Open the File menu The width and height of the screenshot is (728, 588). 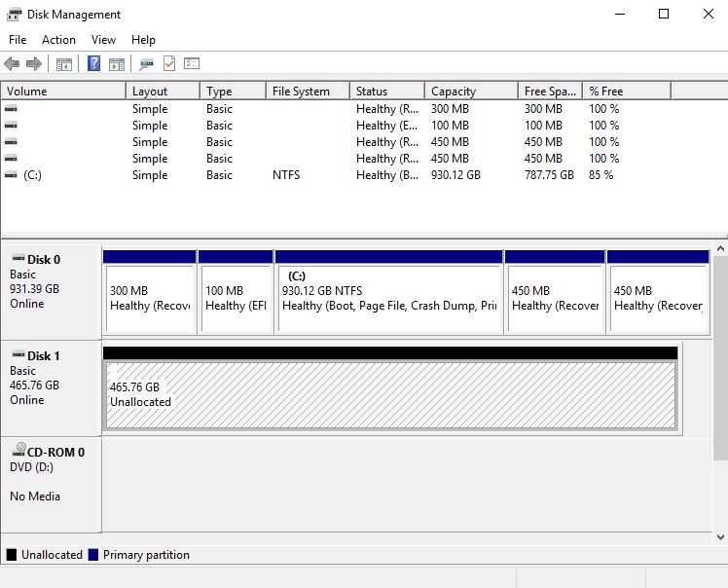pos(18,40)
